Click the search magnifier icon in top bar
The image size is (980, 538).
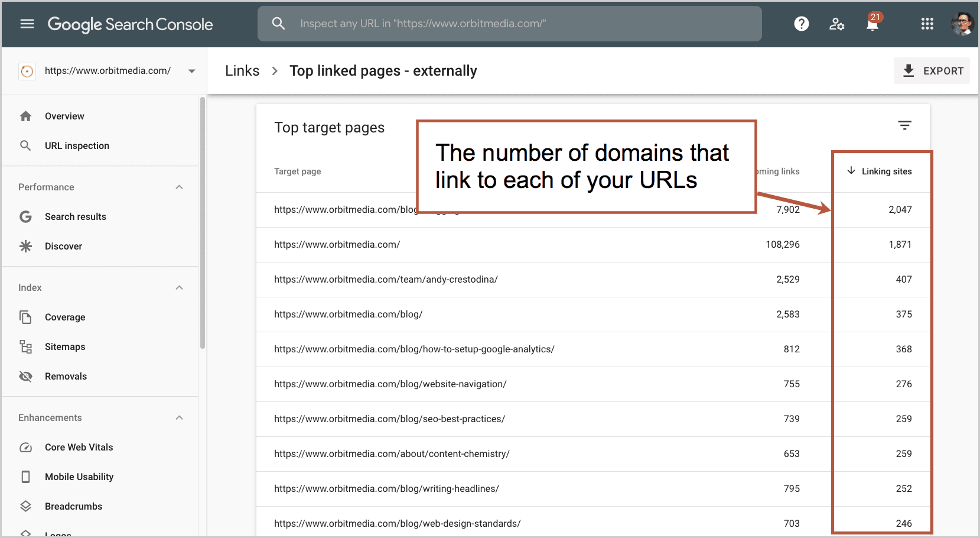point(278,24)
